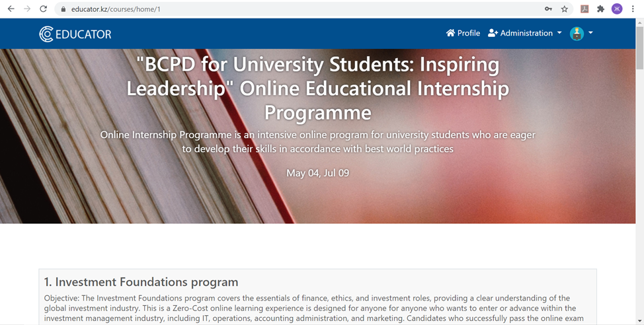Click the Educator logo icon

(46, 34)
